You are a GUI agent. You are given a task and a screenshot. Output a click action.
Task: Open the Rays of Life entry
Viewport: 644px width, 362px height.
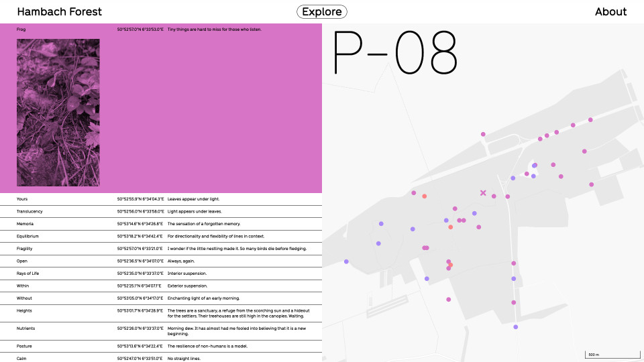pyautogui.click(x=161, y=274)
